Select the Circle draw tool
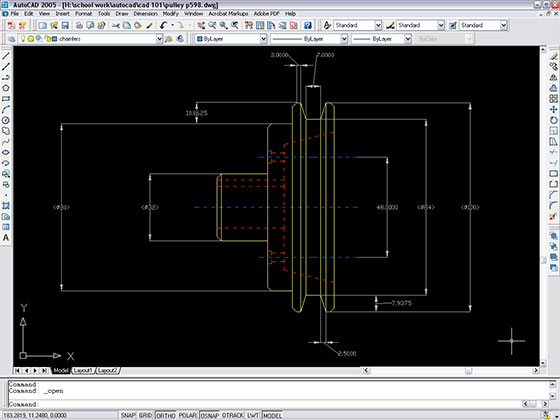The height and width of the screenshot is (420, 560). point(6,120)
